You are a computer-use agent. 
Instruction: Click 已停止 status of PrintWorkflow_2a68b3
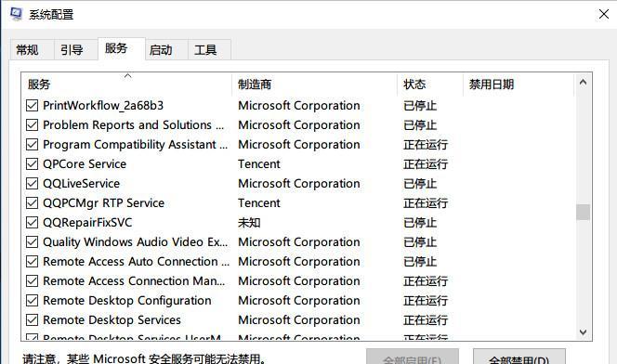[x=420, y=105]
